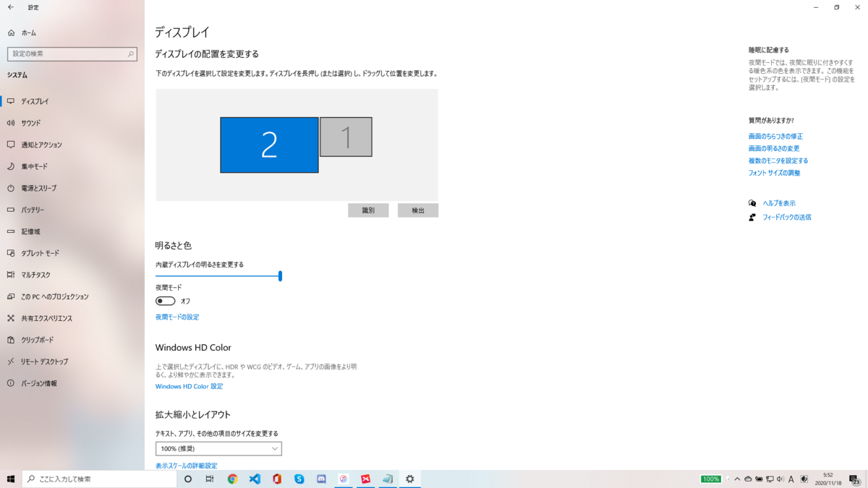Select display 1 in the arrangement area
This screenshot has width=868, height=488.
[346, 137]
